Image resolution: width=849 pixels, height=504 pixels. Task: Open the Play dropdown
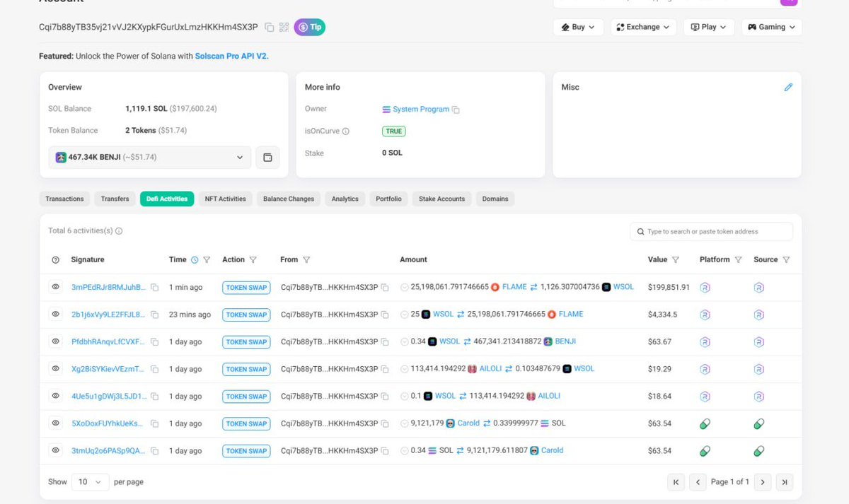pos(709,27)
